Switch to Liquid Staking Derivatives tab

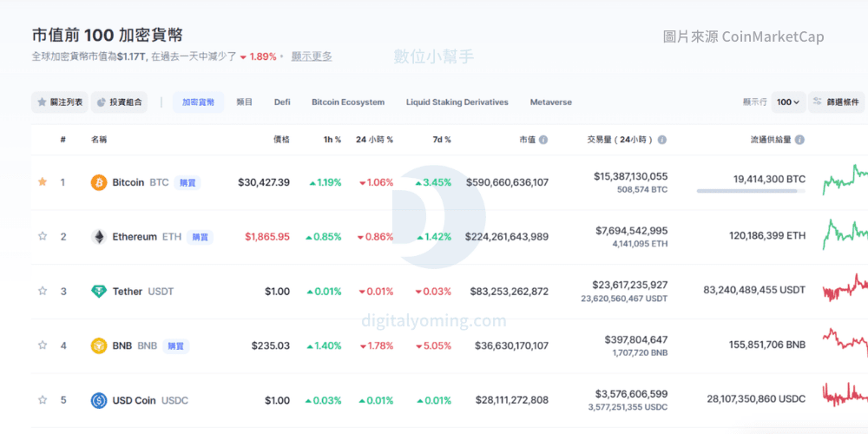[457, 102]
